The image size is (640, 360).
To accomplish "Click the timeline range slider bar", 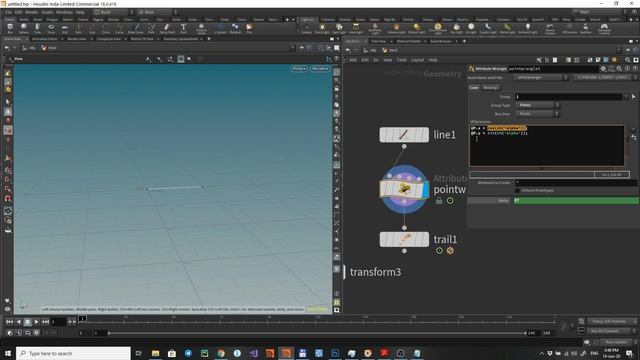I will point(317,333).
